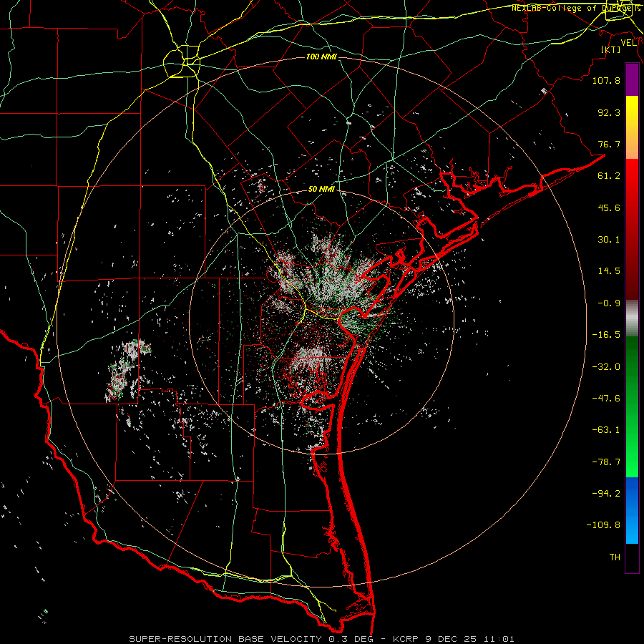
Task: Click the [KT] units label
Action: pyautogui.click(x=611, y=49)
